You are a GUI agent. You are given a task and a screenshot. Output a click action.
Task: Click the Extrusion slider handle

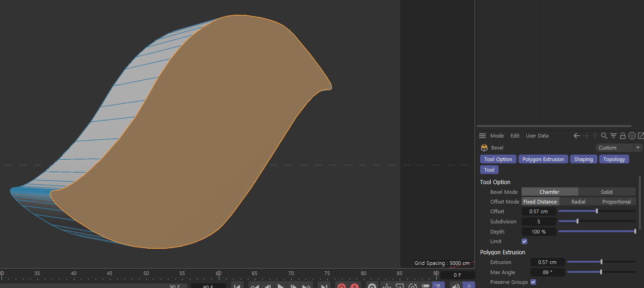602,262
